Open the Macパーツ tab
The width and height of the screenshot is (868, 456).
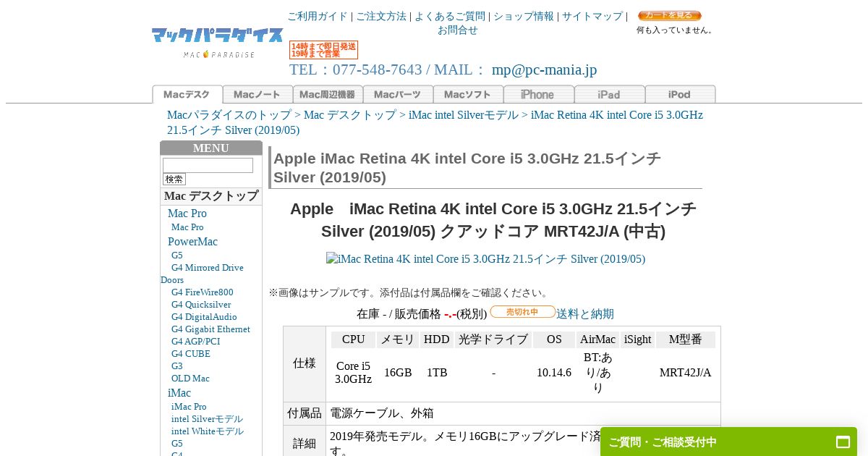(398, 94)
